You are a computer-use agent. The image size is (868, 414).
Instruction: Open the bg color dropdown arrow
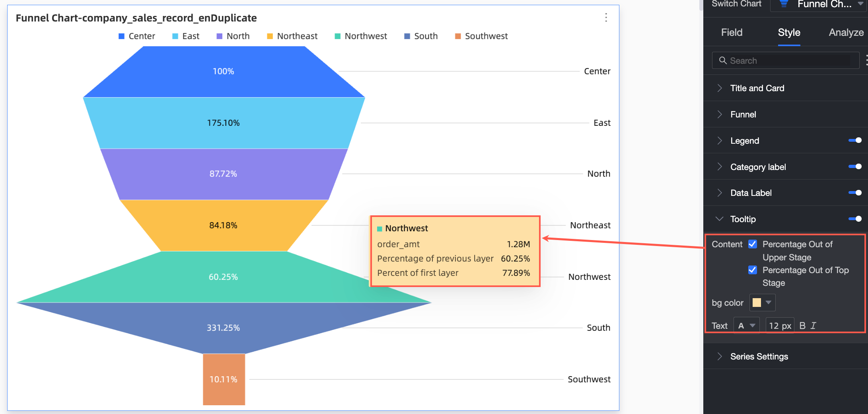(769, 303)
